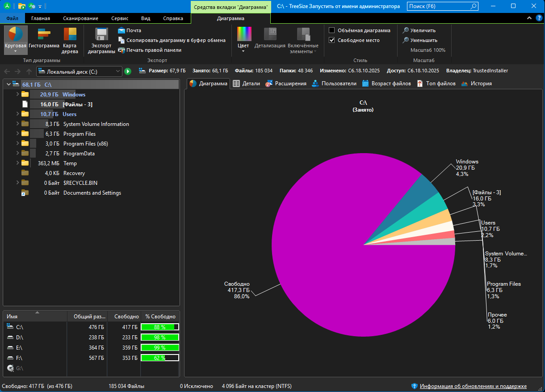Image resolution: width=545 pixels, height=392 pixels.
Task: Open the Сканирование ribbon tab
Action: (80, 18)
